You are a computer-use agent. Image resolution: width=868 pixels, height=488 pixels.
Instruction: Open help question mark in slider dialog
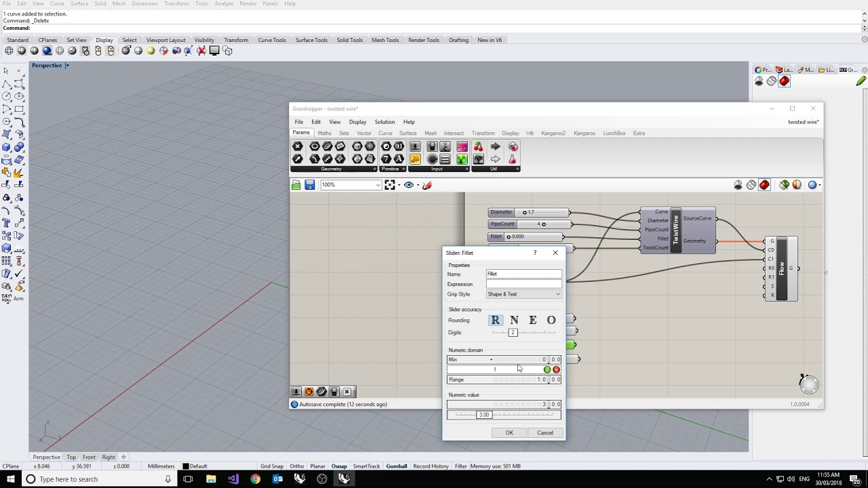[535, 253]
